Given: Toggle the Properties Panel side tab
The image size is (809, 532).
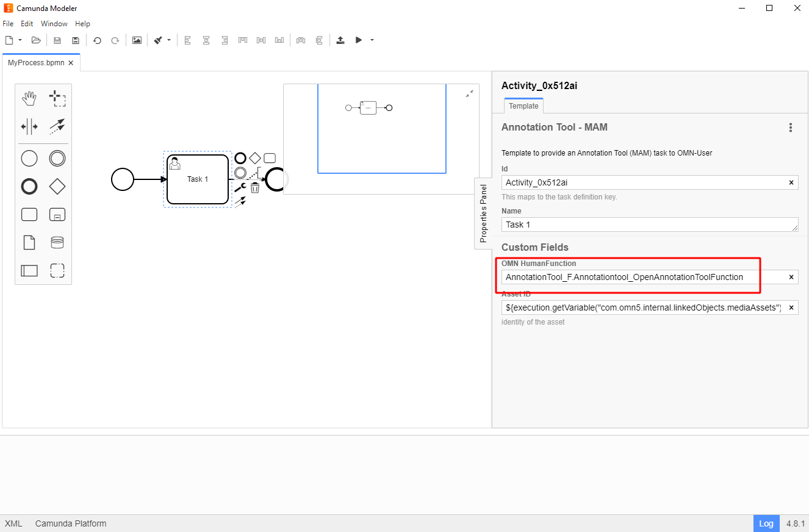Looking at the screenshot, I should pyautogui.click(x=483, y=214).
